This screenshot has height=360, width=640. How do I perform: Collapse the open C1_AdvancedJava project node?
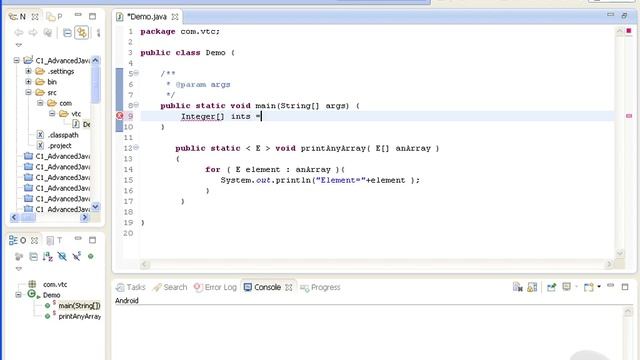pyautogui.click(x=16, y=60)
